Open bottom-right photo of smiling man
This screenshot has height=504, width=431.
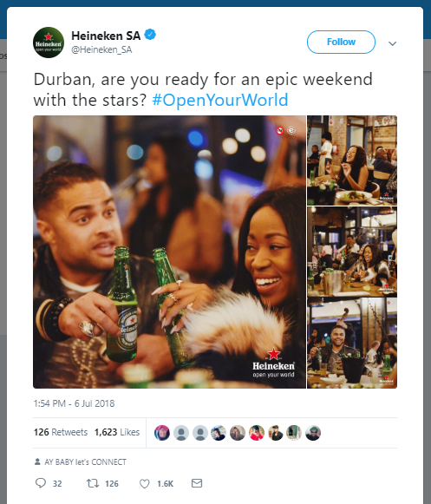click(352, 343)
